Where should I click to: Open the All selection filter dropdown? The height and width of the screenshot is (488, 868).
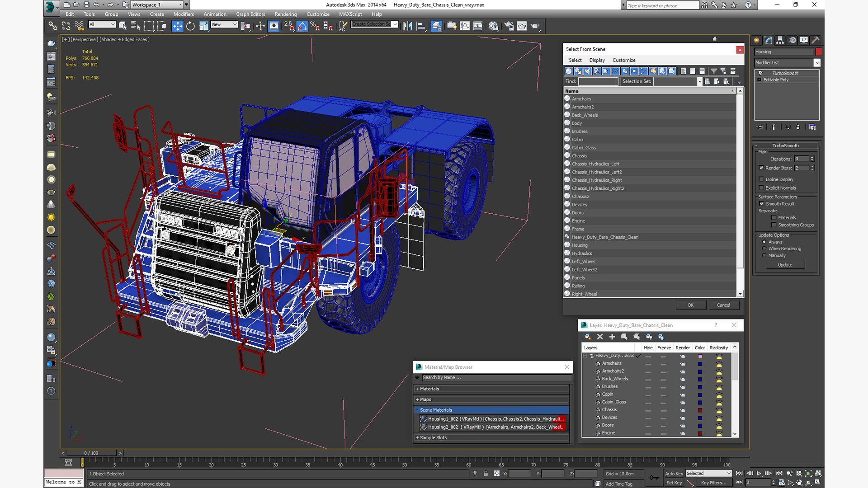(x=102, y=24)
